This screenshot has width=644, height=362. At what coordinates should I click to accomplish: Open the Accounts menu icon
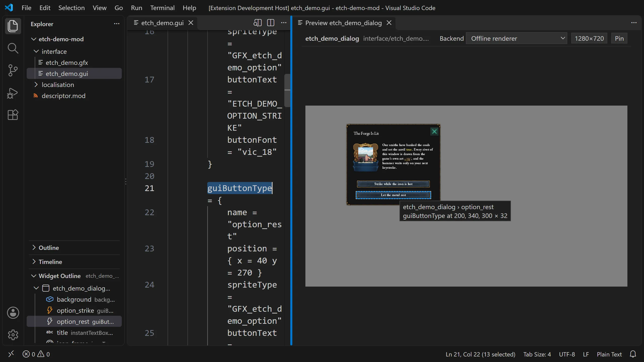click(13, 313)
